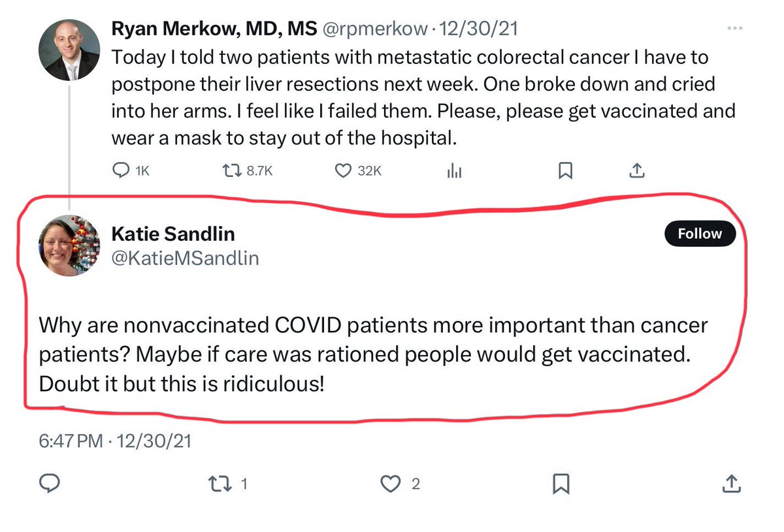
Task: Bookmark Ryan Merkow's tweet
Action: tap(565, 170)
